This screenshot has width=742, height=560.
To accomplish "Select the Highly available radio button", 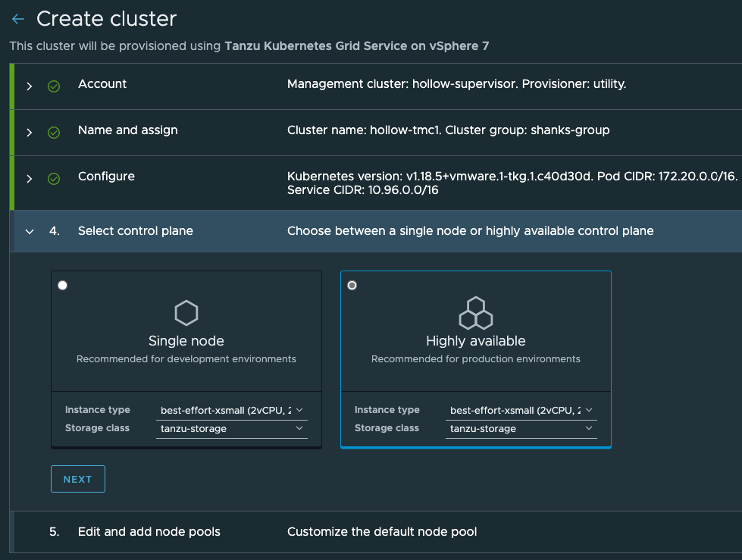I will [x=352, y=285].
